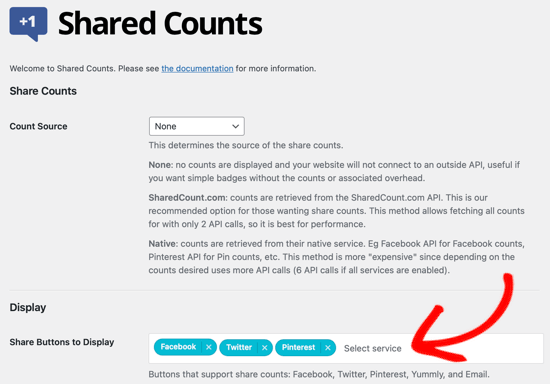This screenshot has width=550, height=384.
Task: Click the blue +1 Shared Counts logo
Action: pyautogui.click(x=28, y=24)
